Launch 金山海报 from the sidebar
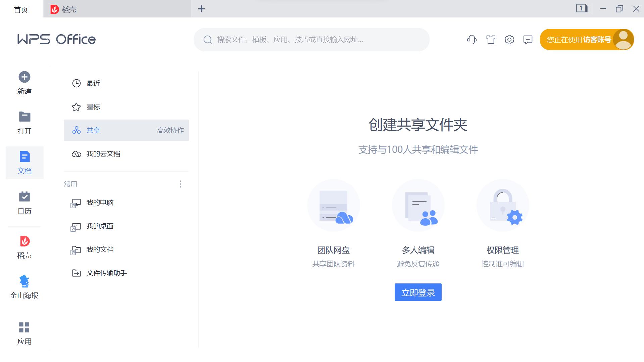Screen dimensions: 644x362 tap(24, 286)
